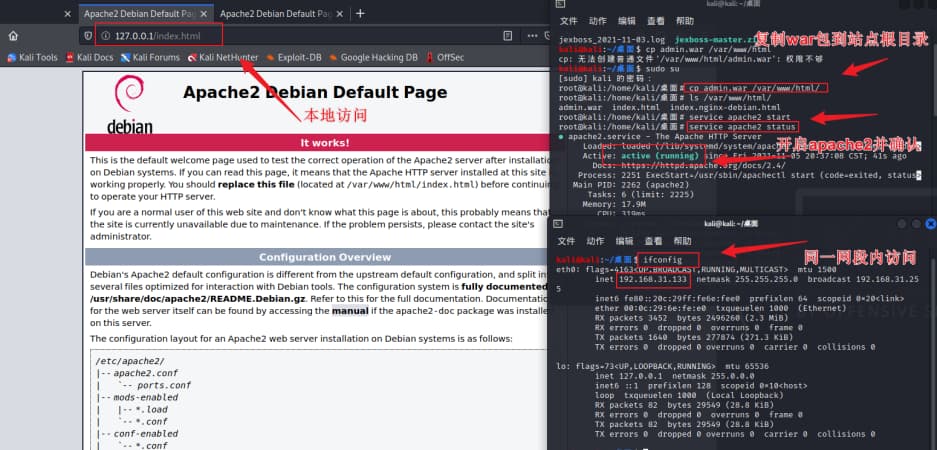Click the Kali NetHunter bookmark favicon
937x450 pixels.
click(192, 57)
